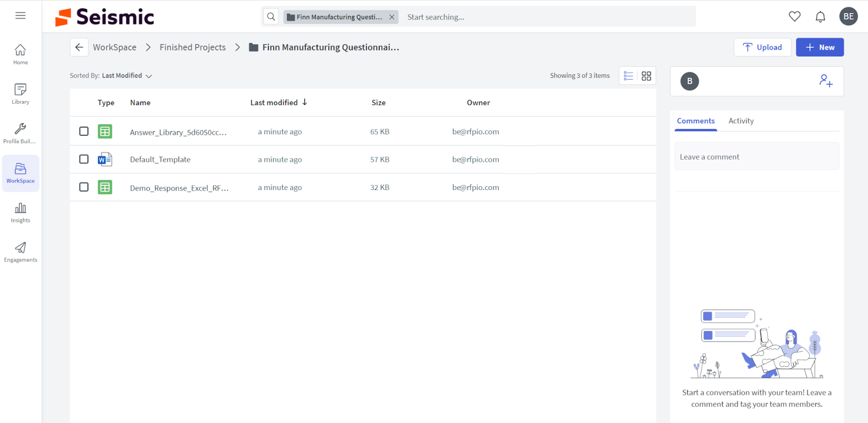Click the New button
Image resolution: width=868 pixels, height=423 pixels.
[820, 47]
